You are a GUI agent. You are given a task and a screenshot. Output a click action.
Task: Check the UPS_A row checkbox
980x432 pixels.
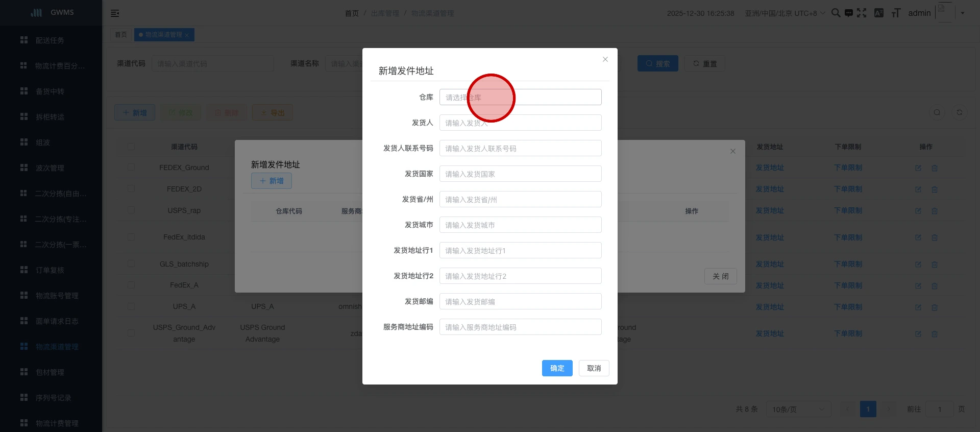coord(131,306)
